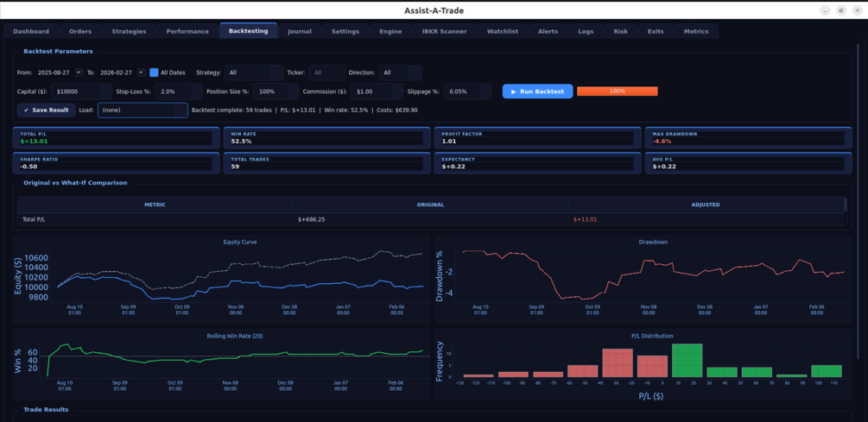Close the Assist-A-Trade window

[x=857, y=10]
